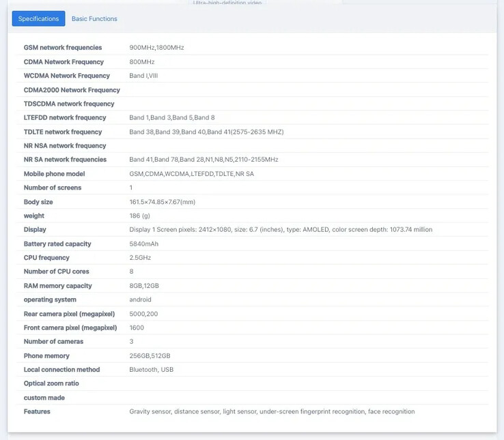Click the CPU frequency 2.5GHz value
504x440 pixels.
pos(140,258)
